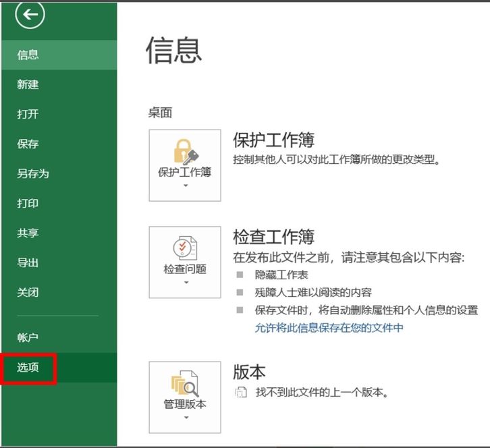Click the 保存文件时，将自动删除属性 list item
This screenshot has width=490, height=448.
366,310
